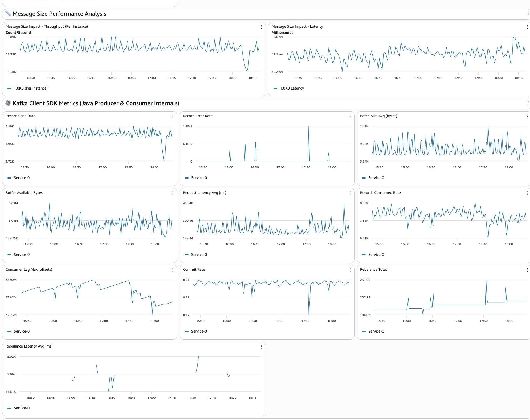Image resolution: width=530 pixels, height=420 pixels.
Task: Open Message Size Throughput widget actions menu
Action: pyautogui.click(x=262, y=27)
